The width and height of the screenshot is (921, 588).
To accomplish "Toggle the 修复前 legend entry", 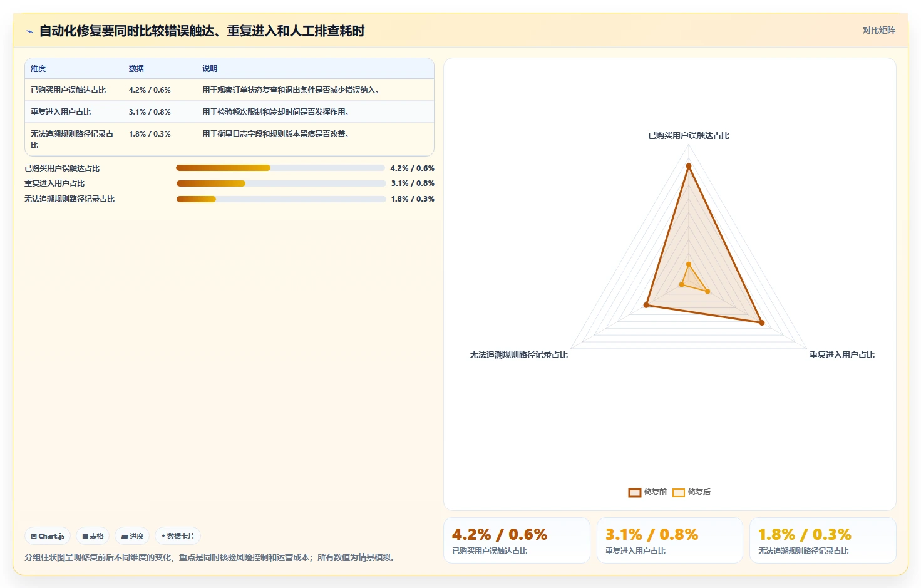I will point(647,492).
